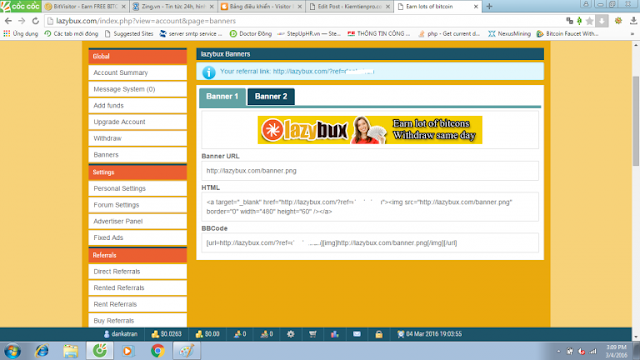
Task: Open the Rent Referrals page
Action: coord(138,304)
